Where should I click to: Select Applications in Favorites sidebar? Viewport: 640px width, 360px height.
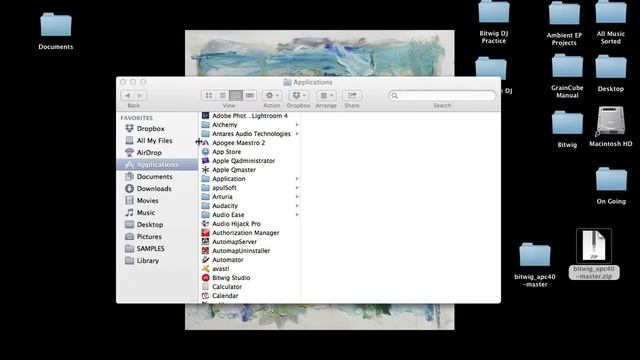[157, 164]
